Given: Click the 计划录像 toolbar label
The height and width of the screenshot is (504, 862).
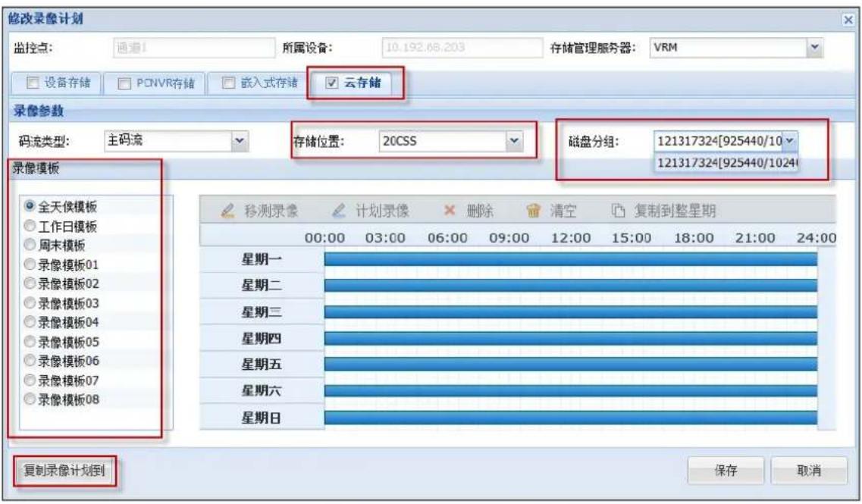Looking at the screenshot, I should point(383,211).
